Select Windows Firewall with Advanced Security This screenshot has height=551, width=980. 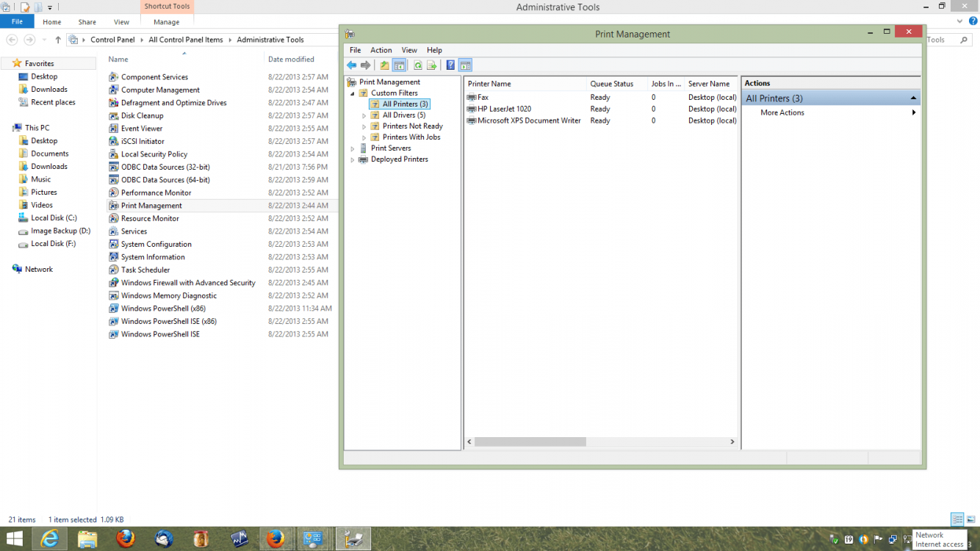pos(188,283)
